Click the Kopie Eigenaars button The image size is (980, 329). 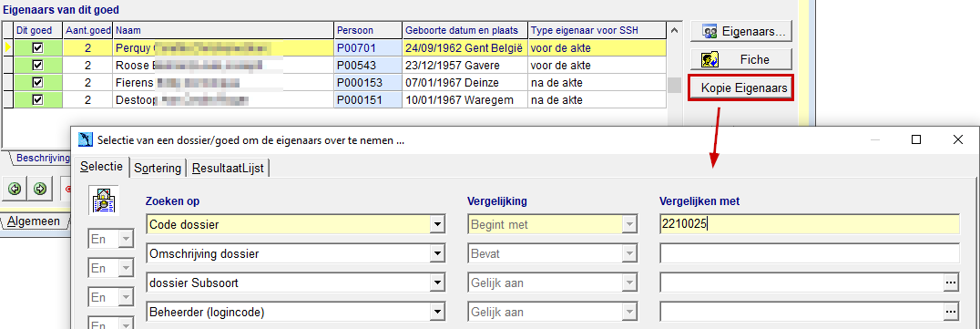coord(741,88)
